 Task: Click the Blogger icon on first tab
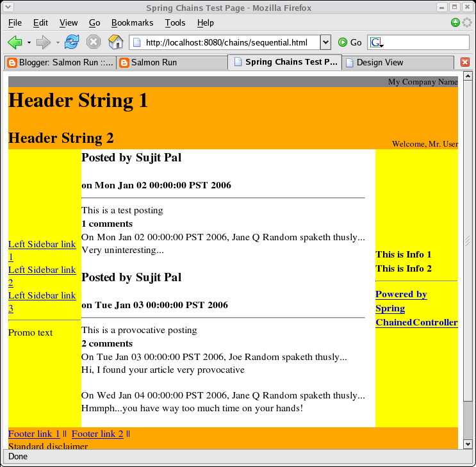pyautogui.click(x=12, y=63)
